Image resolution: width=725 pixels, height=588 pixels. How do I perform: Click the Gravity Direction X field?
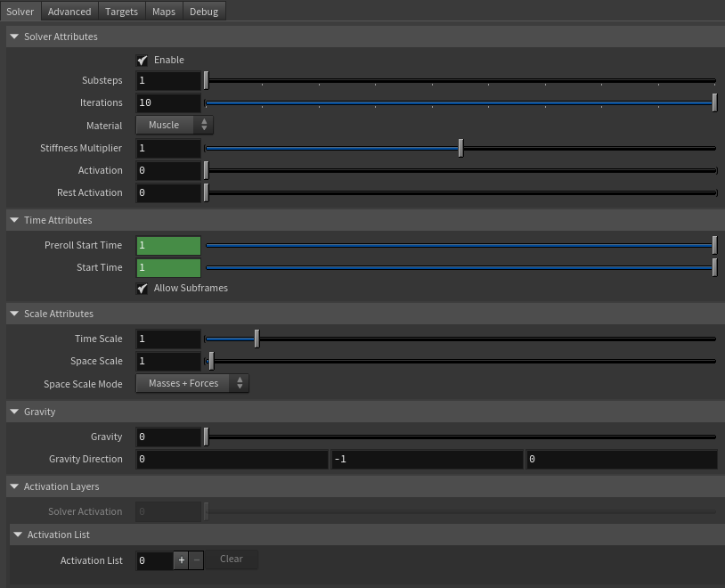[x=232, y=459]
